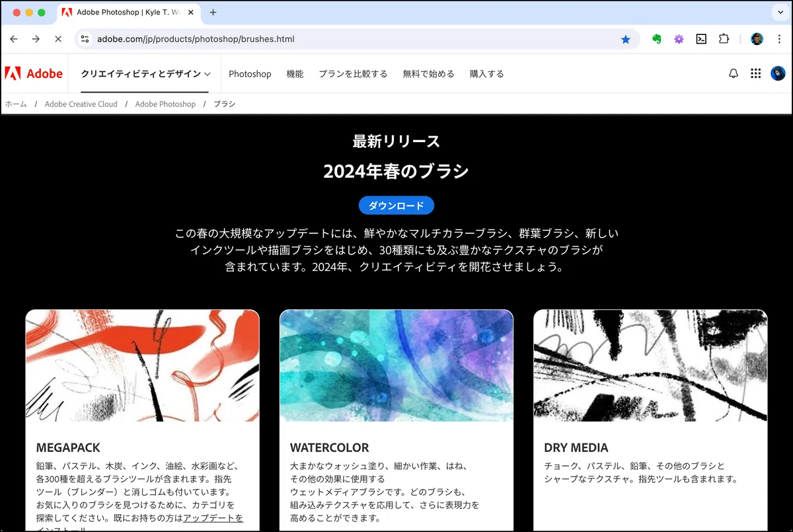
Task: Click the ブラシ breadcrumb item
Action: pos(224,104)
